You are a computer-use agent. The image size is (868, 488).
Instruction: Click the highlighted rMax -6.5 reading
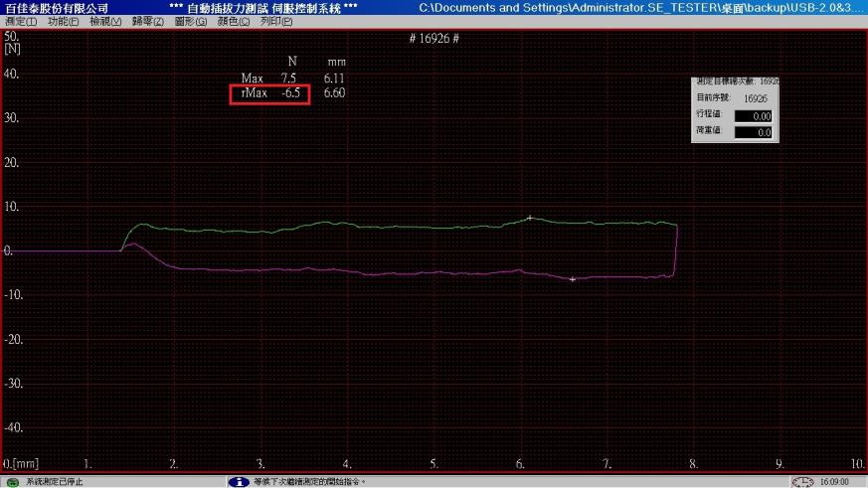coord(269,93)
